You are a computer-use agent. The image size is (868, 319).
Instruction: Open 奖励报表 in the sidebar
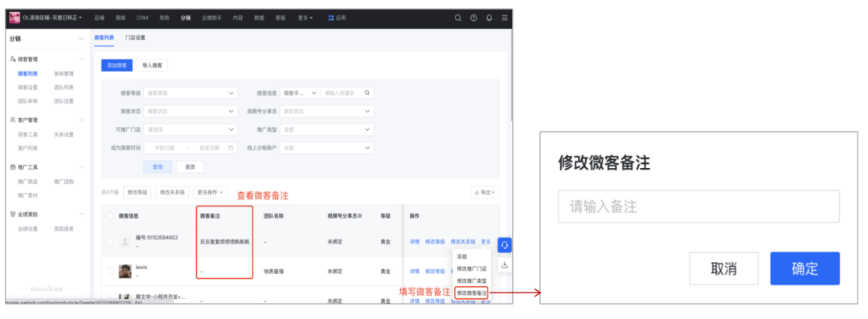(x=63, y=229)
